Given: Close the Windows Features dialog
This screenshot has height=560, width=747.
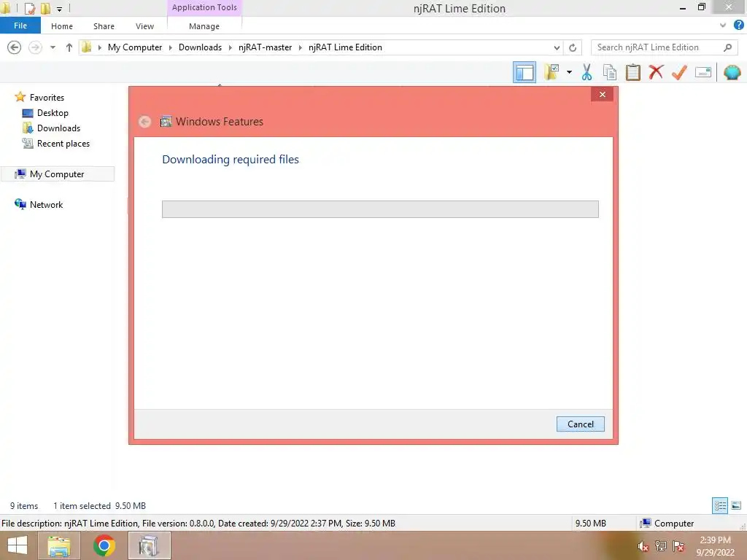Looking at the screenshot, I should pos(602,94).
